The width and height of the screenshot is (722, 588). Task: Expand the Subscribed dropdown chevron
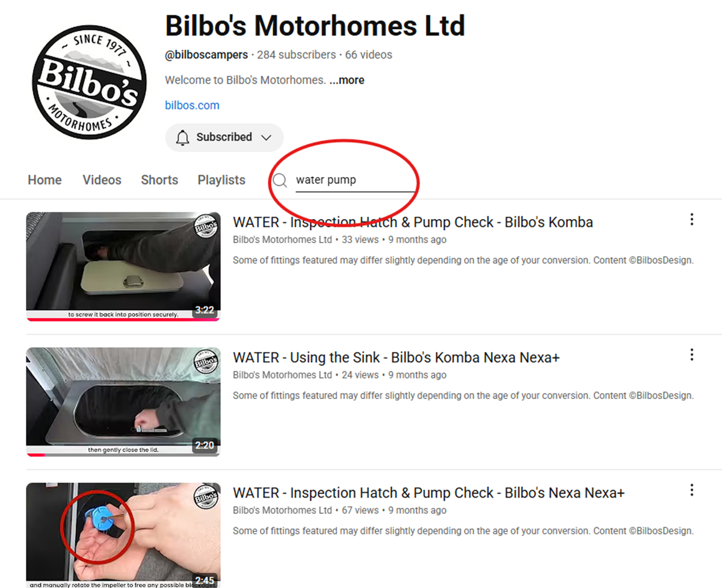click(266, 137)
